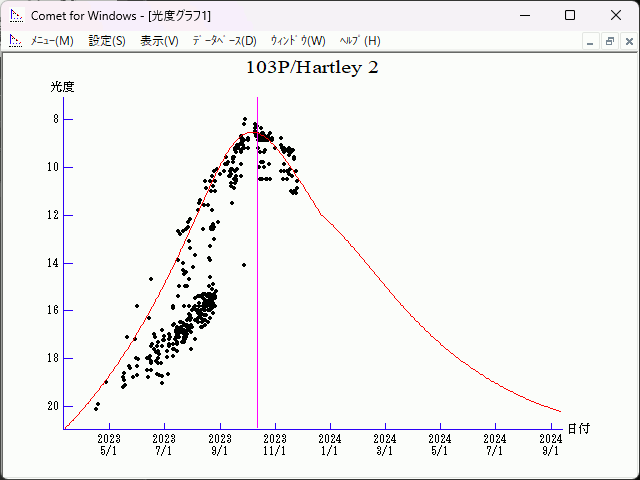Click magnitude 10 axis label

click(53, 167)
